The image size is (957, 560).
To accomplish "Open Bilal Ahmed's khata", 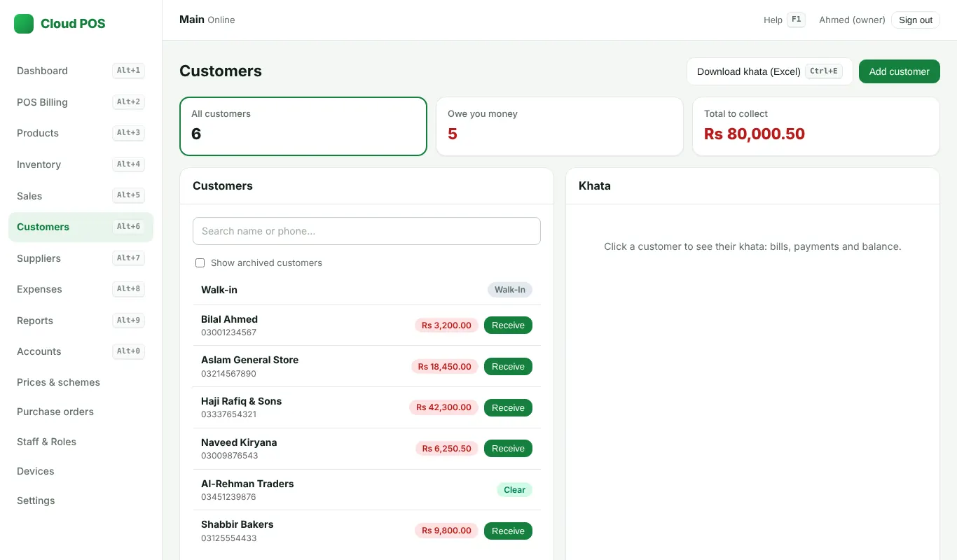I will click(366, 325).
